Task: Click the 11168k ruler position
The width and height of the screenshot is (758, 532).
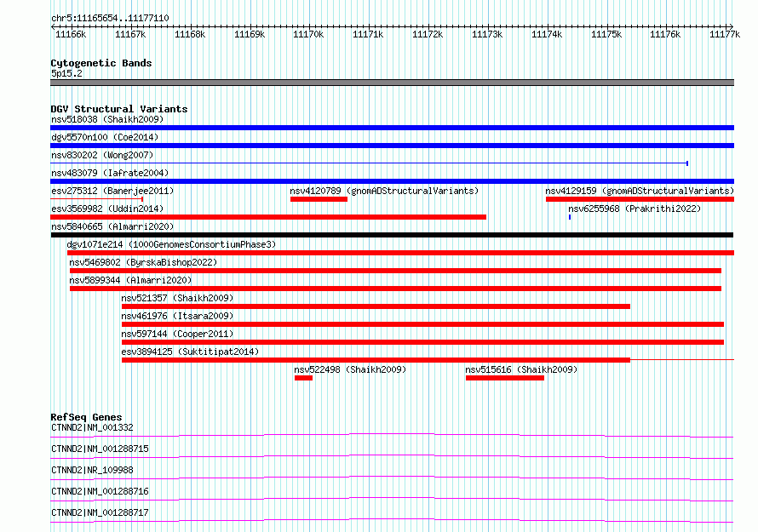Action: (190, 34)
